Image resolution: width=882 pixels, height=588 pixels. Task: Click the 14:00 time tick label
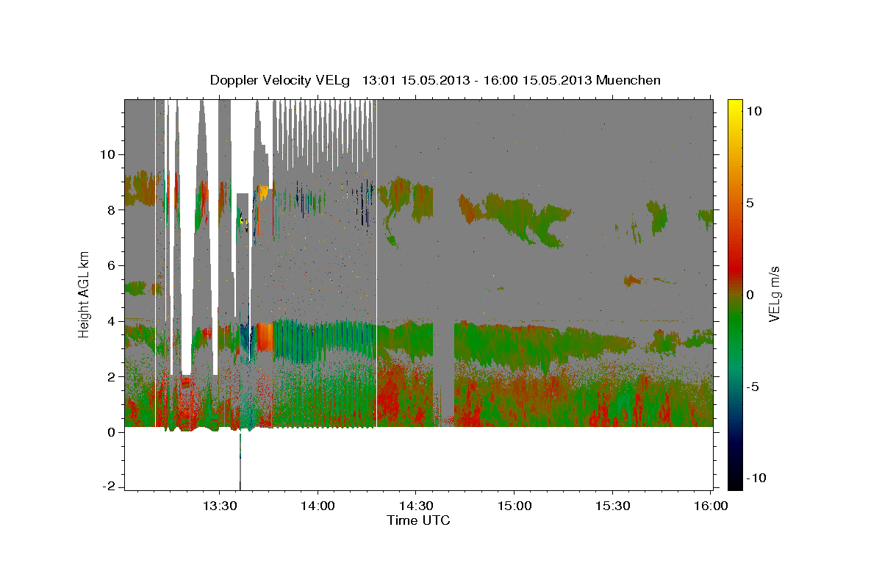point(318,506)
